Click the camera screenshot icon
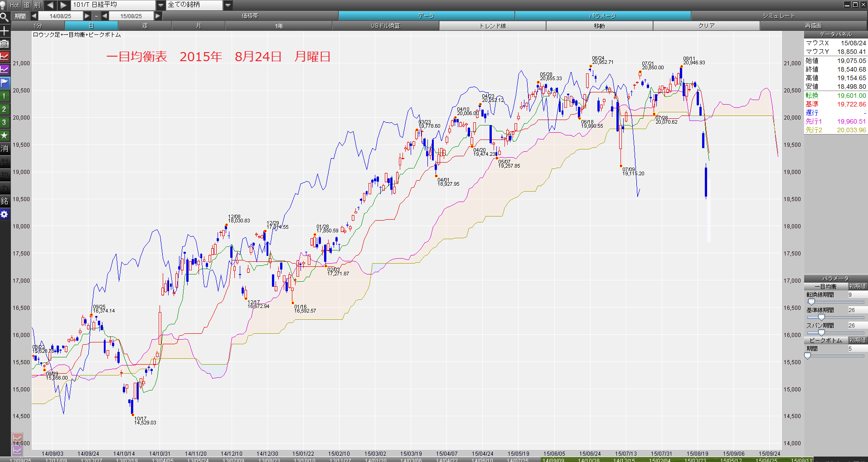This screenshot has height=462, width=868. coord(5,44)
